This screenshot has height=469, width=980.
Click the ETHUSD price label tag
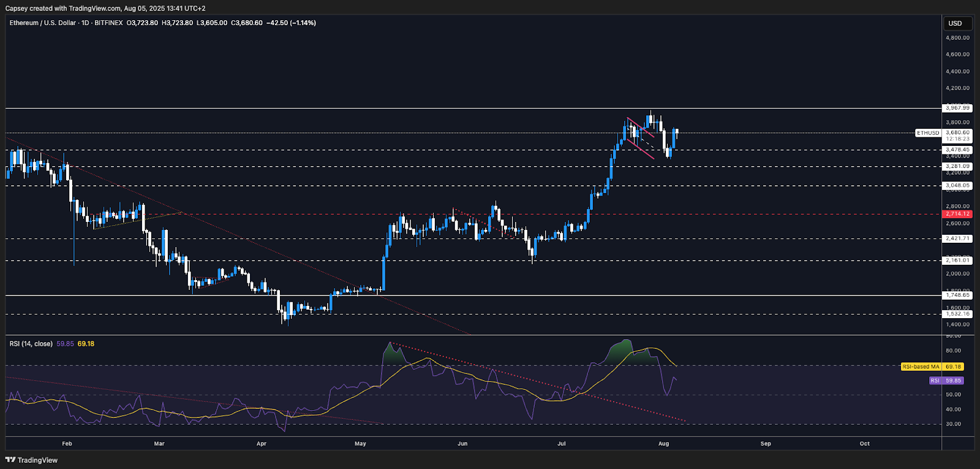pos(927,133)
